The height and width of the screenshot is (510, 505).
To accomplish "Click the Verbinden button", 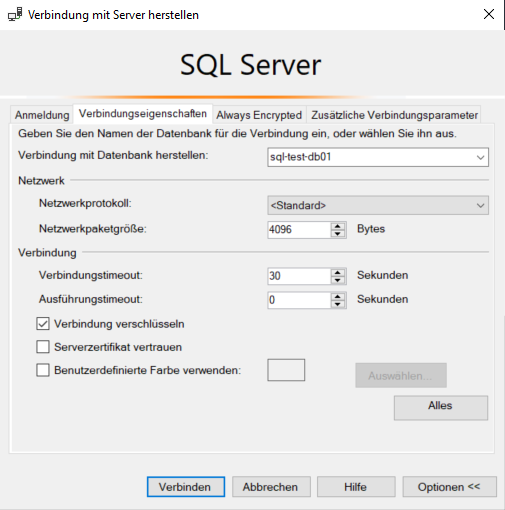I will point(186,487).
